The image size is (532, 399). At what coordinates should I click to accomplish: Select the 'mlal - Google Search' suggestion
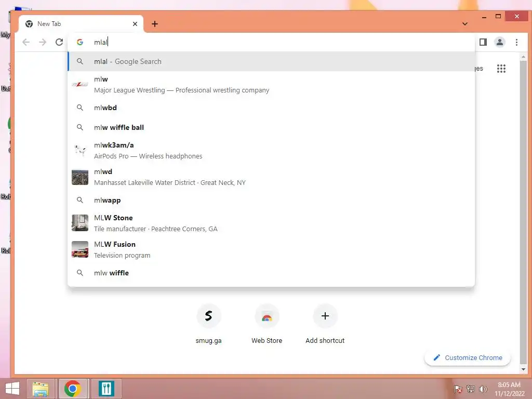point(271,61)
